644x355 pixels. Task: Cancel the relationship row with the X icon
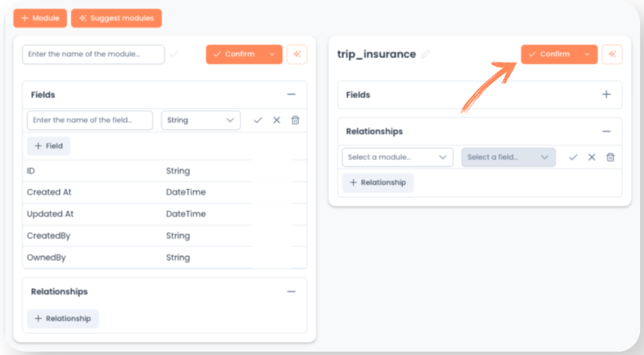pyautogui.click(x=592, y=157)
